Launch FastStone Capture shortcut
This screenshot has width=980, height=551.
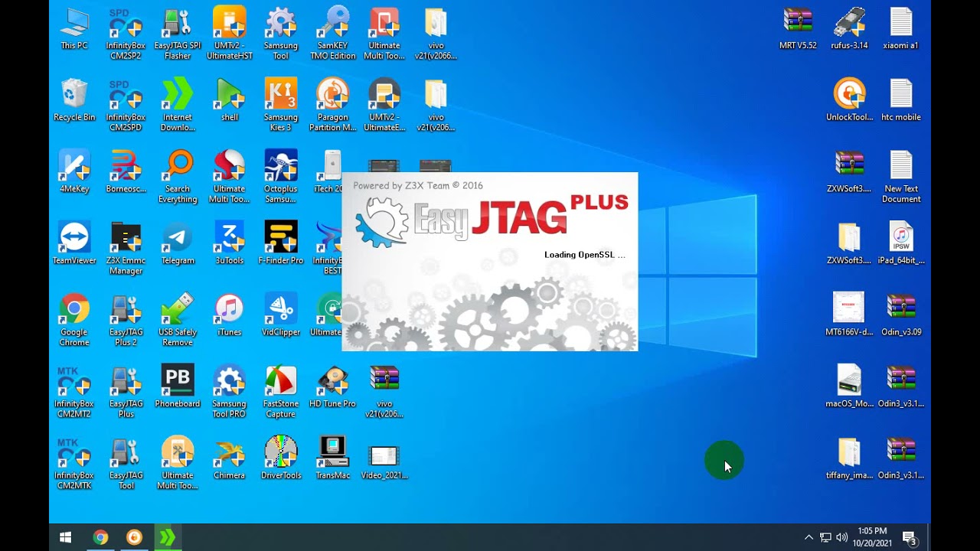tap(281, 392)
